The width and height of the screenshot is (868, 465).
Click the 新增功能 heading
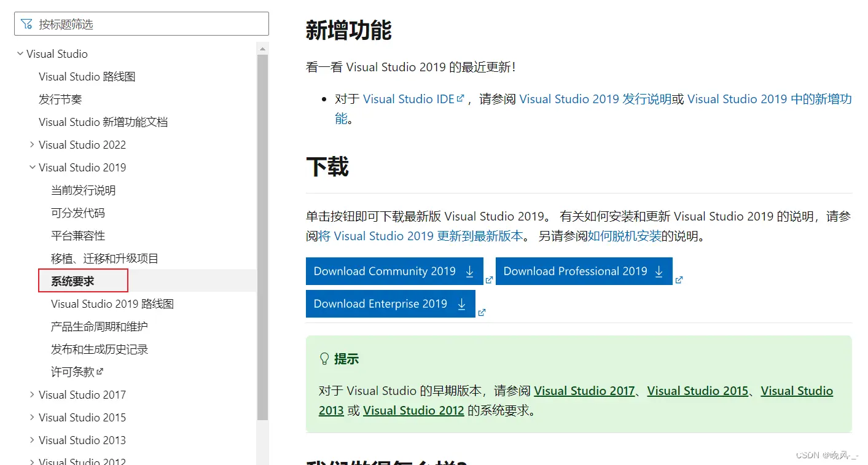pos(349,30)
